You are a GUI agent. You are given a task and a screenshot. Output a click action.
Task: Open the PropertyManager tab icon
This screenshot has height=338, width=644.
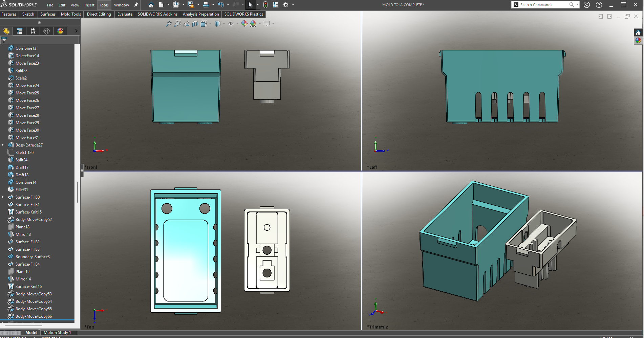click(x=20, y=31)
